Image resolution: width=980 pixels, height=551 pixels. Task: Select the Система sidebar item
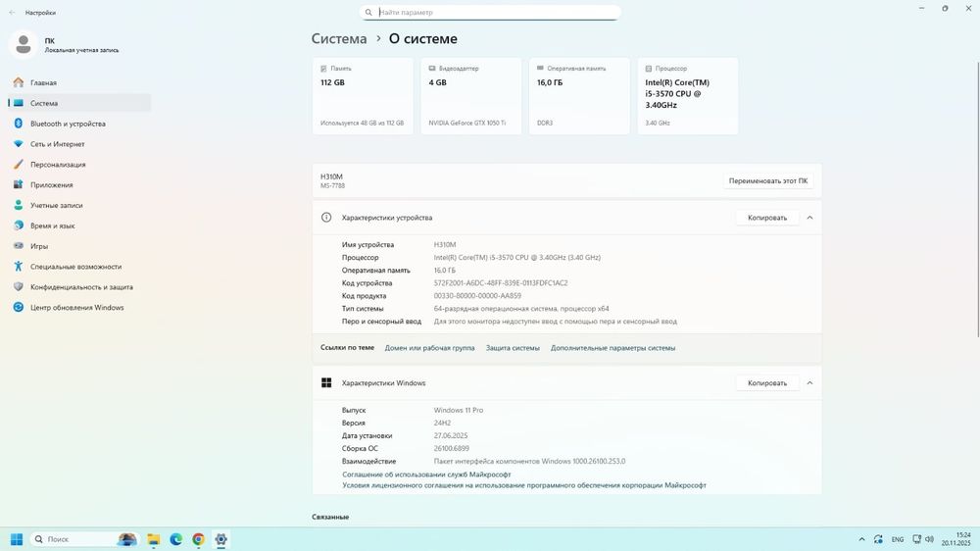pos(78,103)
